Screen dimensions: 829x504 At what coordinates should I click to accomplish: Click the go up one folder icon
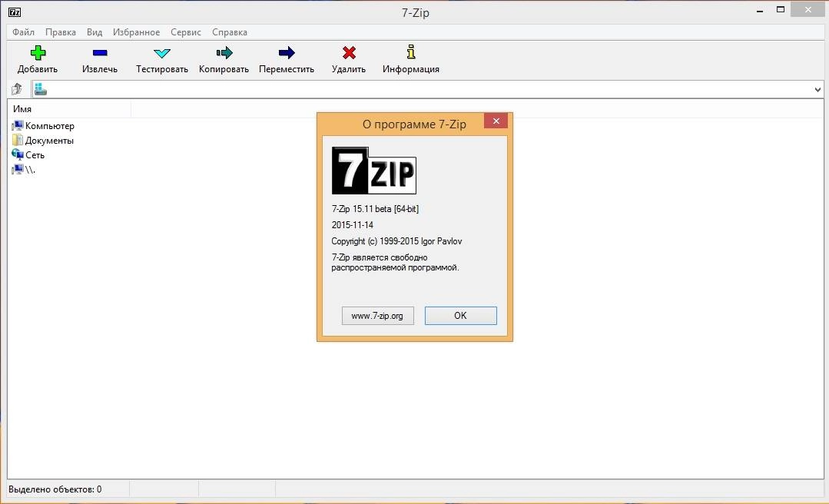(x=17, y=89)
